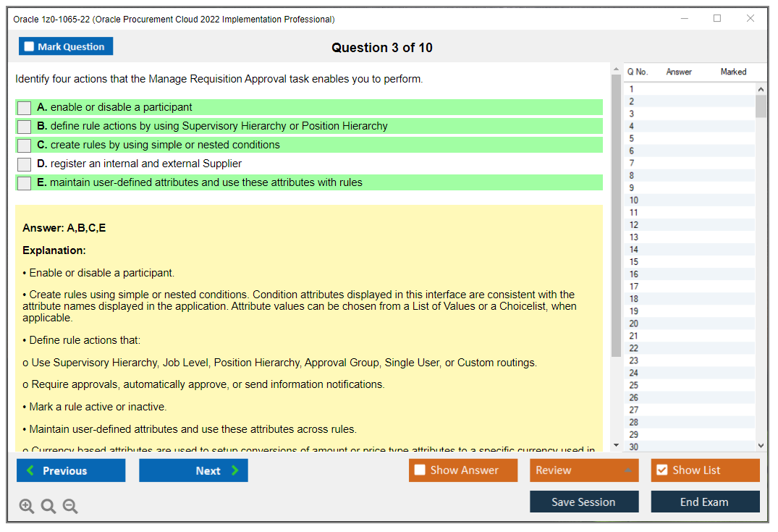Select question 25 in the question list
This screenshot has height=532, width=778.
(x=634, y=385)
